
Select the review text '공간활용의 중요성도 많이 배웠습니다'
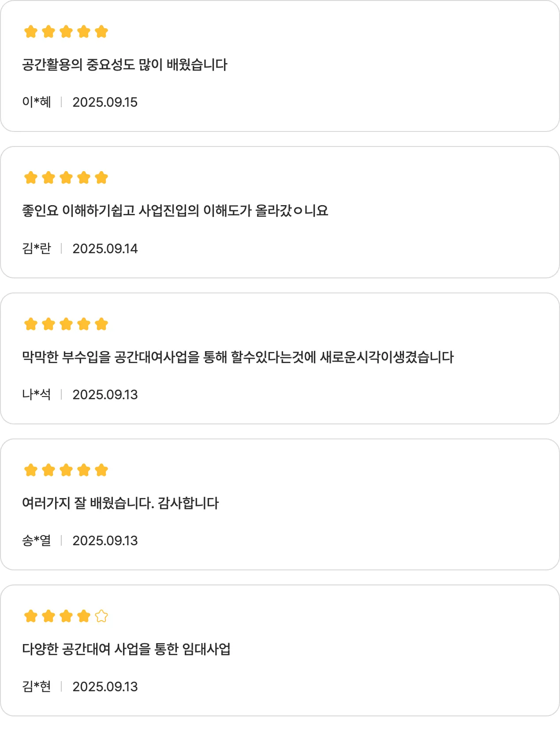point(125,65)
